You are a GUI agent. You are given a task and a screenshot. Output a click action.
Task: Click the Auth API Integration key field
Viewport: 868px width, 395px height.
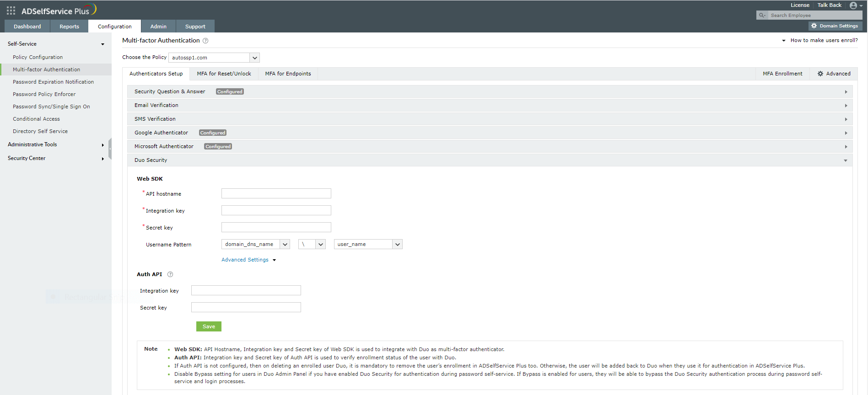(x=246, y=290)
